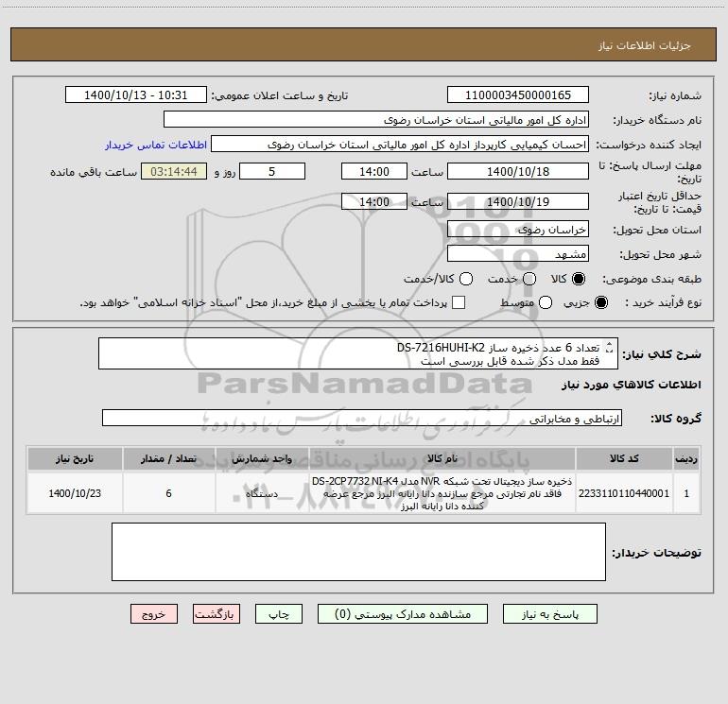Select the کالا/خدمت radio button
This screenshot has width=728, height=704.
466,279
